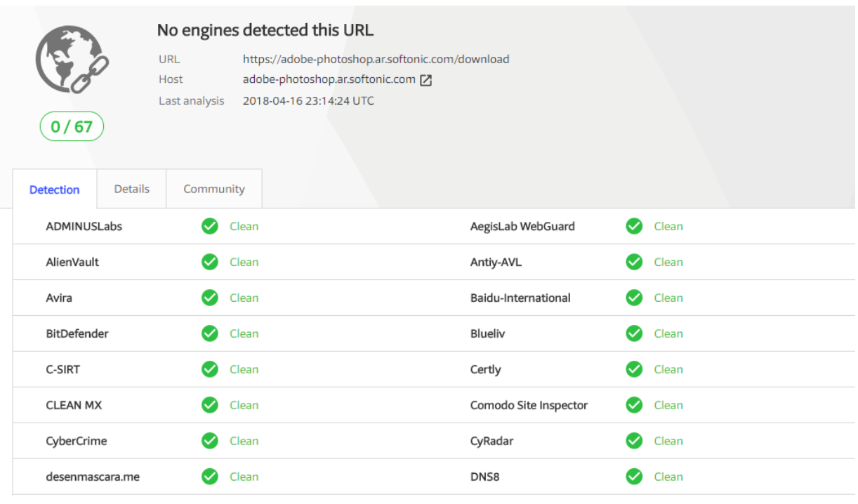
Task: Select the Comodo Site Inspector engine name
Action: coord(529,405)
